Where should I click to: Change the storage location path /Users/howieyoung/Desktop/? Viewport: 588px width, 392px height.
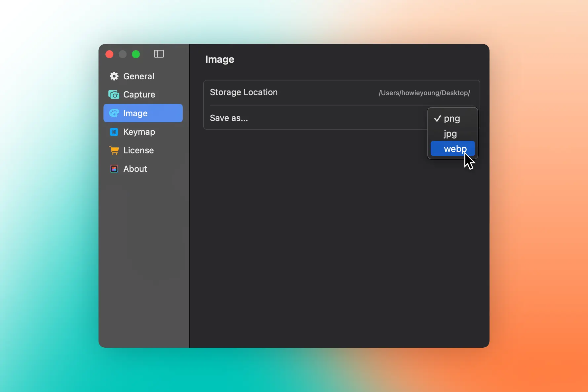tap(424, 93)
